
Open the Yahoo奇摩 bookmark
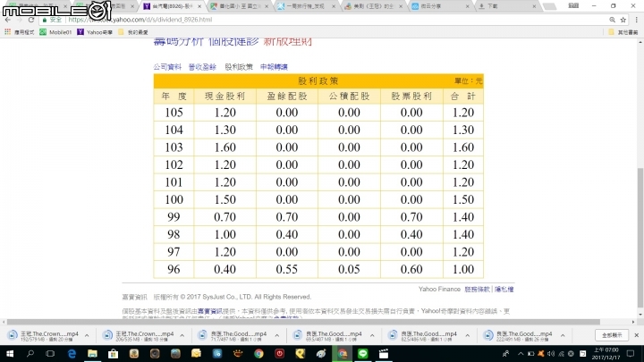tap(95, 32)
